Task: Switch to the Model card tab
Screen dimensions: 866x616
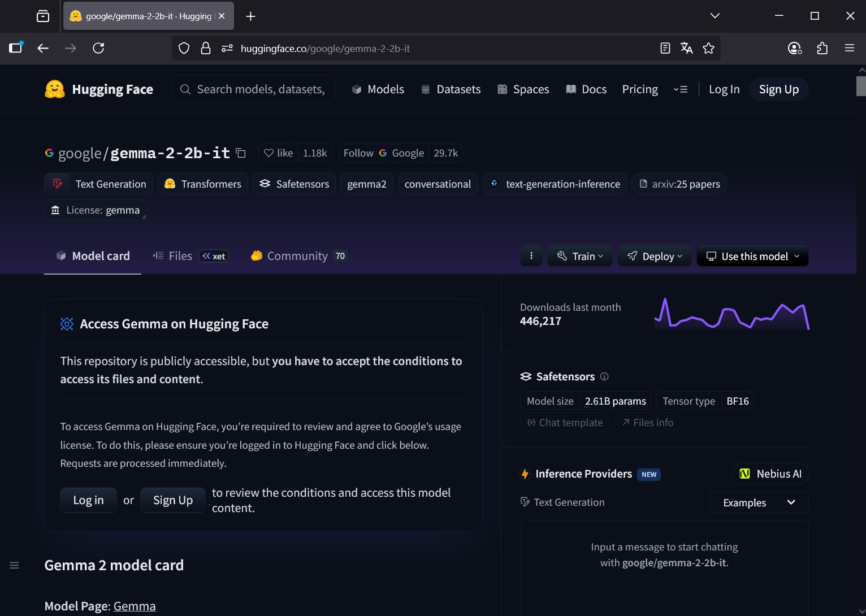Action: (93, 256)
